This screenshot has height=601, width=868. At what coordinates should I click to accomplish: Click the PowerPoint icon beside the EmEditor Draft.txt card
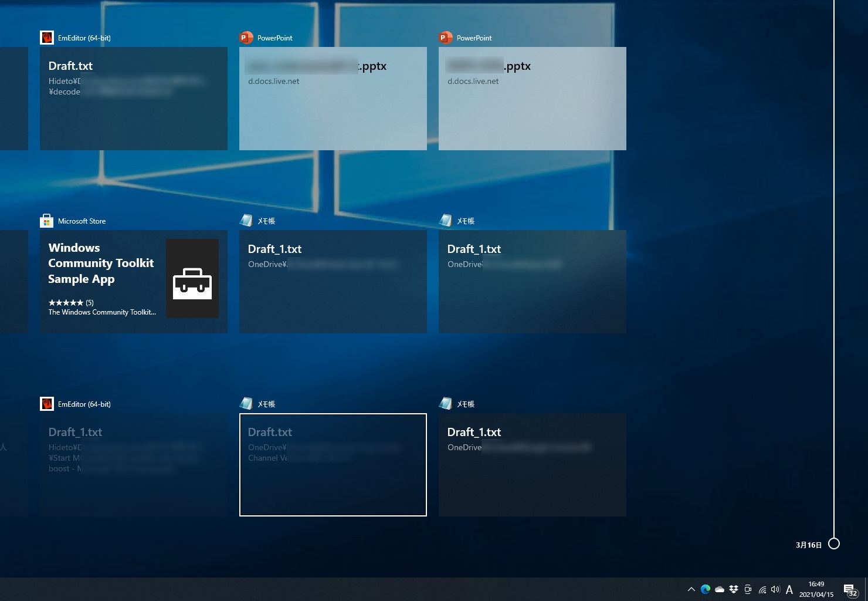246,38
